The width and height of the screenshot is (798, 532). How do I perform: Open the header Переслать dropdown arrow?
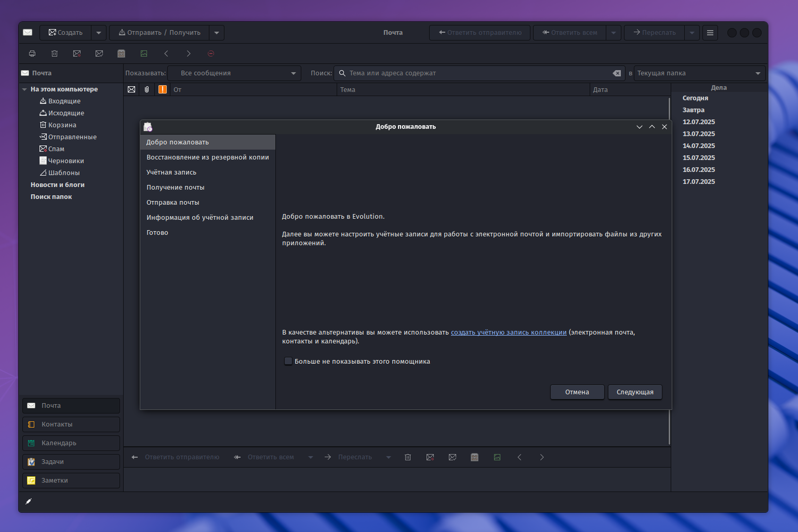coord(692,32)
